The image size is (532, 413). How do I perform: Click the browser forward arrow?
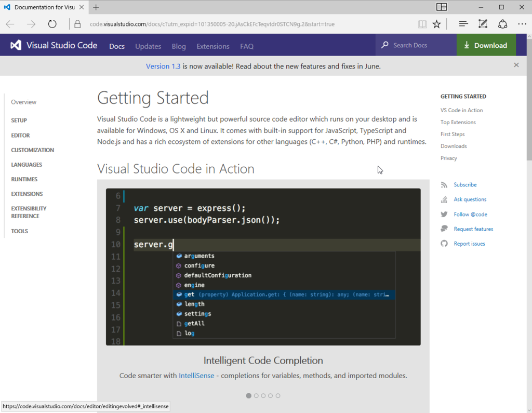(x=31, y=24)
